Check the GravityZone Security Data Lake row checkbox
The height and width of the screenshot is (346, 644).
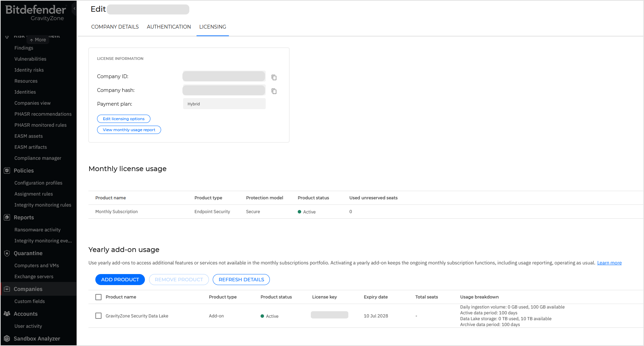click(x=98, y=316)
